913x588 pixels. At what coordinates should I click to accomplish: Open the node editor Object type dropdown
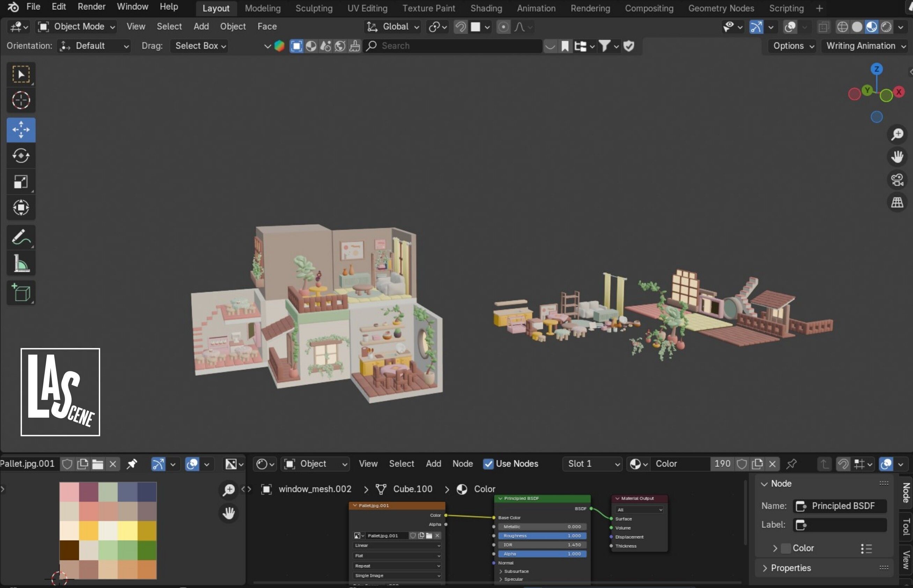coord(315,464)
